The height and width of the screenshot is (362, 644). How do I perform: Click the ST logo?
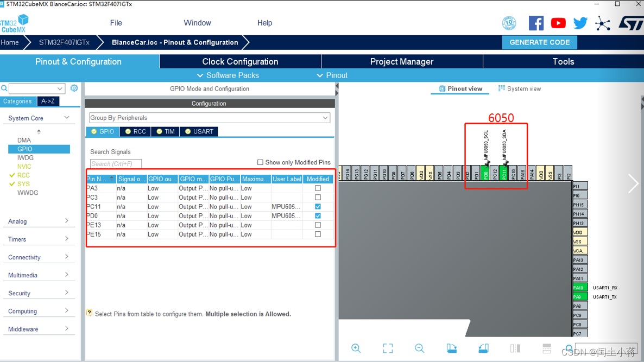631,23
